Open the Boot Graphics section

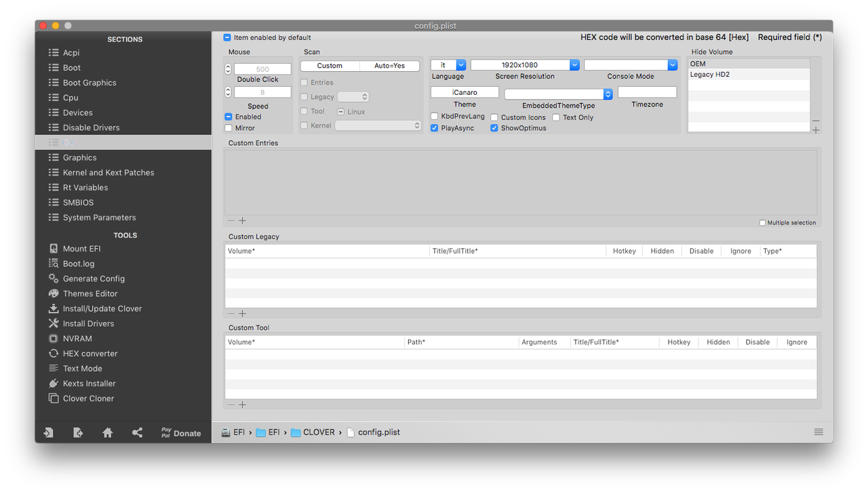(90, 83)
